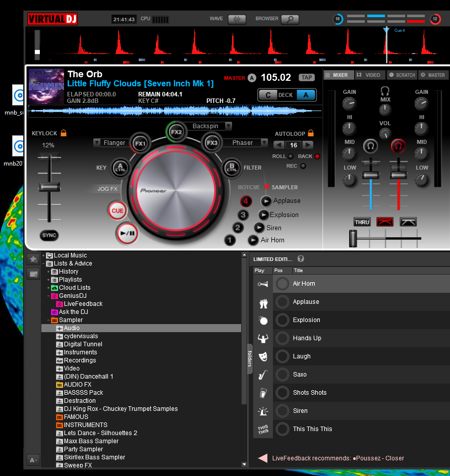Switch to the SCRATCH tab
This screenshot has width=450, height=476.
402,75
